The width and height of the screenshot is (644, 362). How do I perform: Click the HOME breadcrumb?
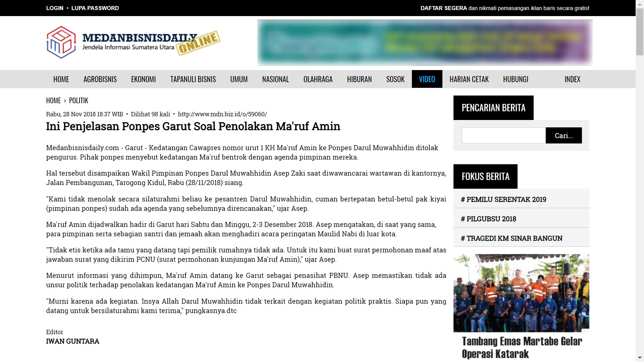[53, 101]
